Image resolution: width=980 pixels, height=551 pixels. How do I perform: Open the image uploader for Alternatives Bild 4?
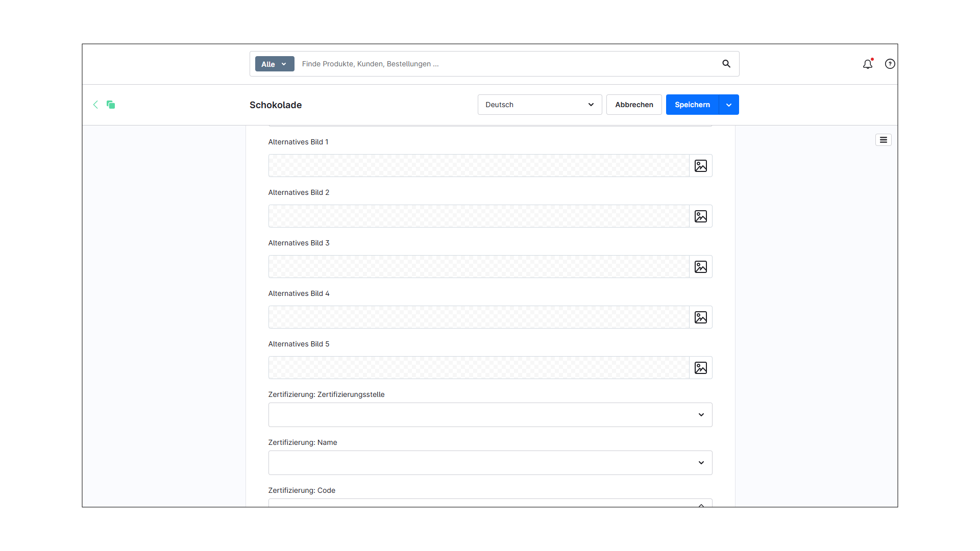pyautogui.click(x=700, y=317)
